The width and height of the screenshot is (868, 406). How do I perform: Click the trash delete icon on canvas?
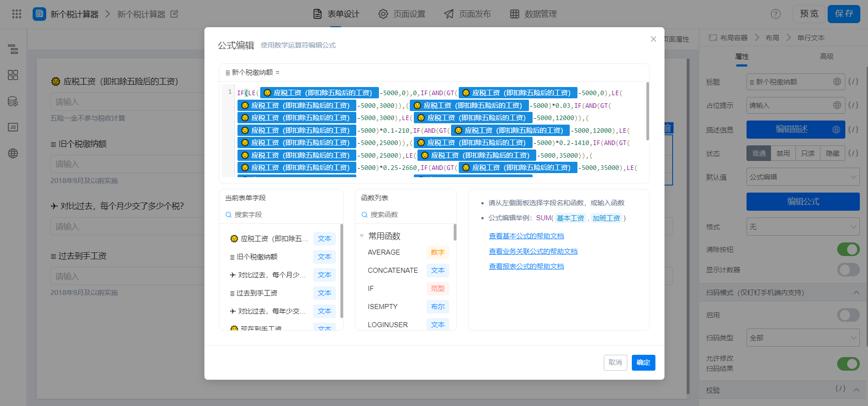(x=668, y=128)
